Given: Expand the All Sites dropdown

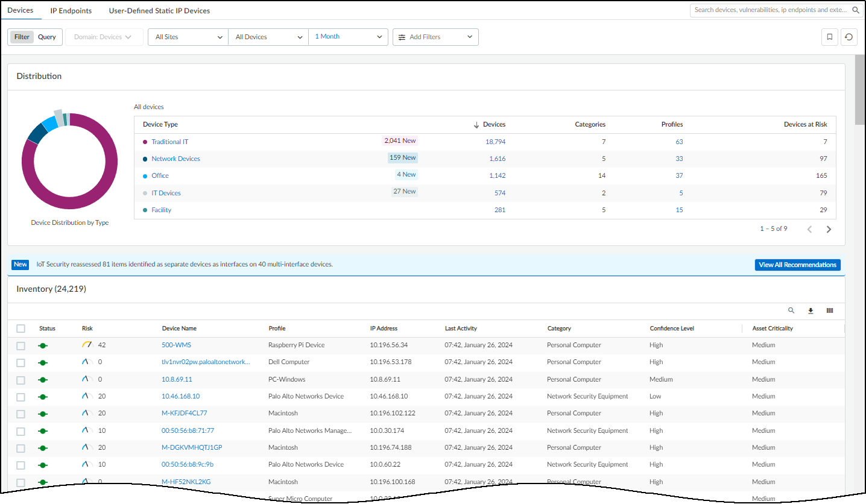Looking at the screenshot, I should pos(188,37).
